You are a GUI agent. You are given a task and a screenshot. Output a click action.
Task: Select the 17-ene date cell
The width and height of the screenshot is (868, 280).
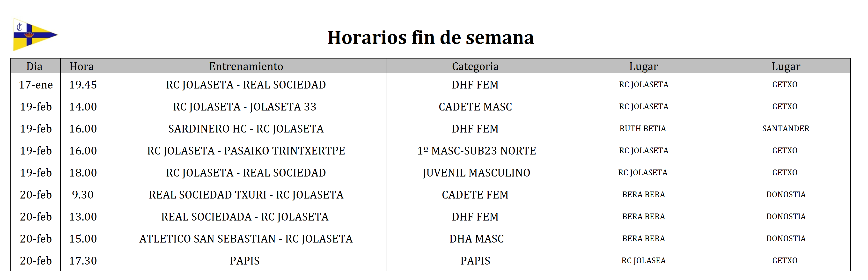[x=36, y=85]
